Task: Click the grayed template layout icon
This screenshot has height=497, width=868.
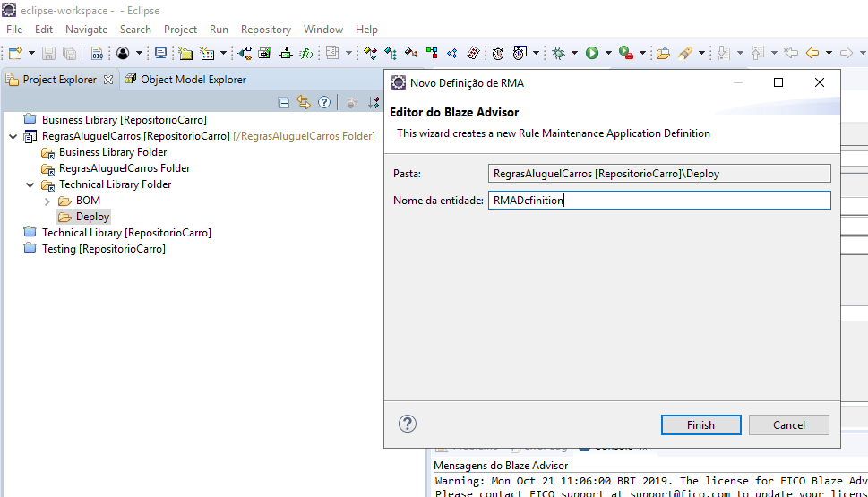Action: pos(332,53)
